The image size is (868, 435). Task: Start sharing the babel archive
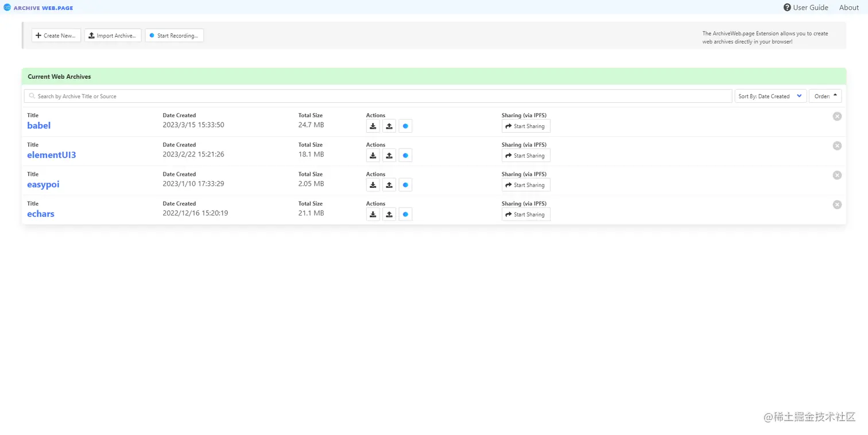[526, 126]
